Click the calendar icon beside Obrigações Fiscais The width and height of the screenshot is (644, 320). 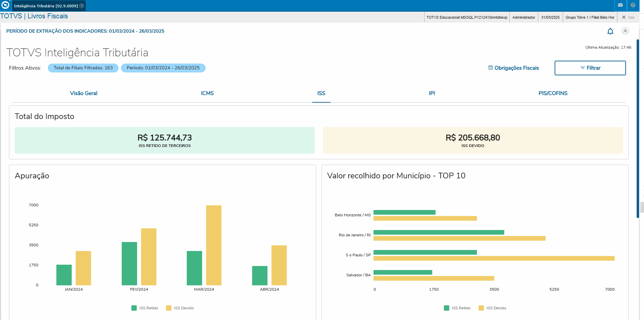pyautogui.click(x=491, y=68)
